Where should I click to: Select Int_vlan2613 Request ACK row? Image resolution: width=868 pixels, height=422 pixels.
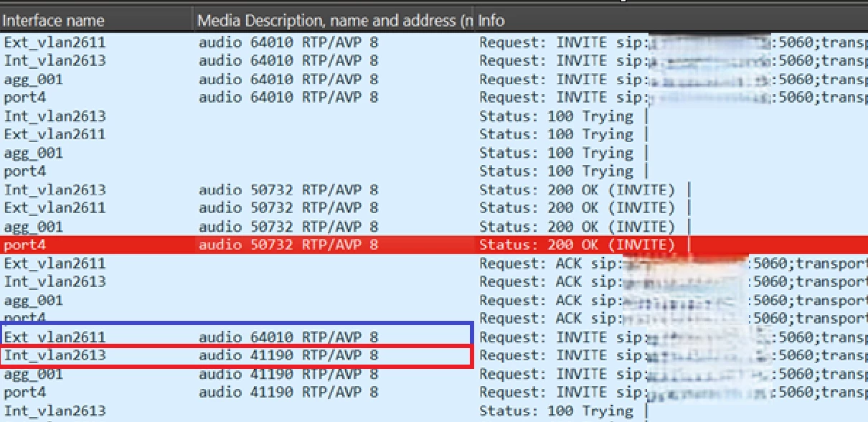click(x=434, y=282)
